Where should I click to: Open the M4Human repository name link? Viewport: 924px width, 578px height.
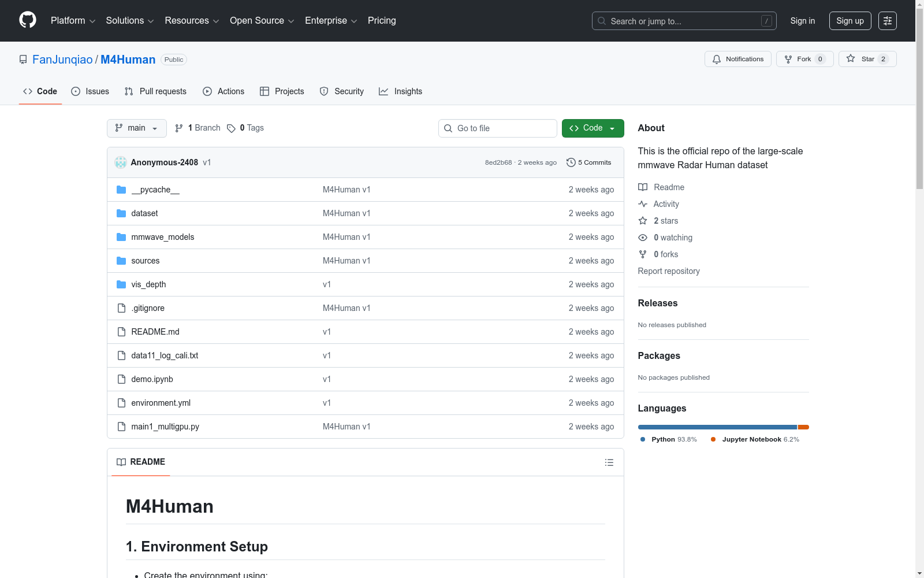point(128,60)
